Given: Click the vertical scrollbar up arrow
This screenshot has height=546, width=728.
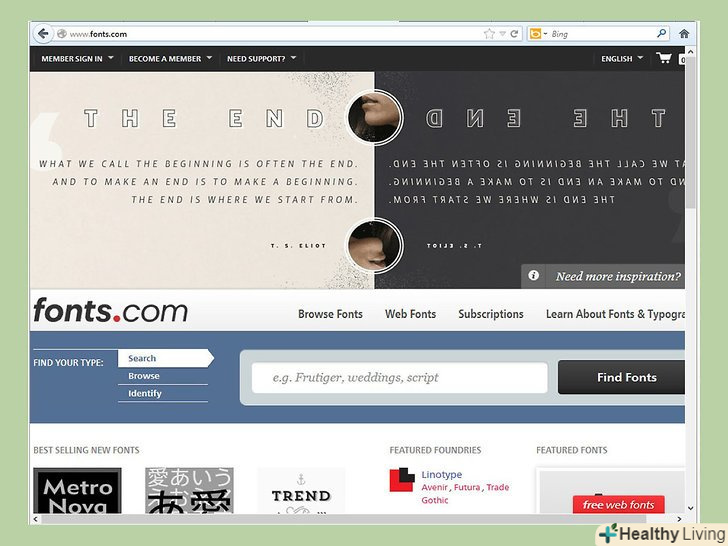Looking at the screenshot, I should coord(690,52).
